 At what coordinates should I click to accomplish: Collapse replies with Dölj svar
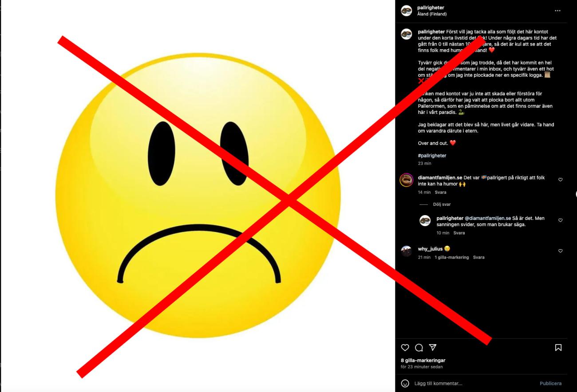coord(442,204)
